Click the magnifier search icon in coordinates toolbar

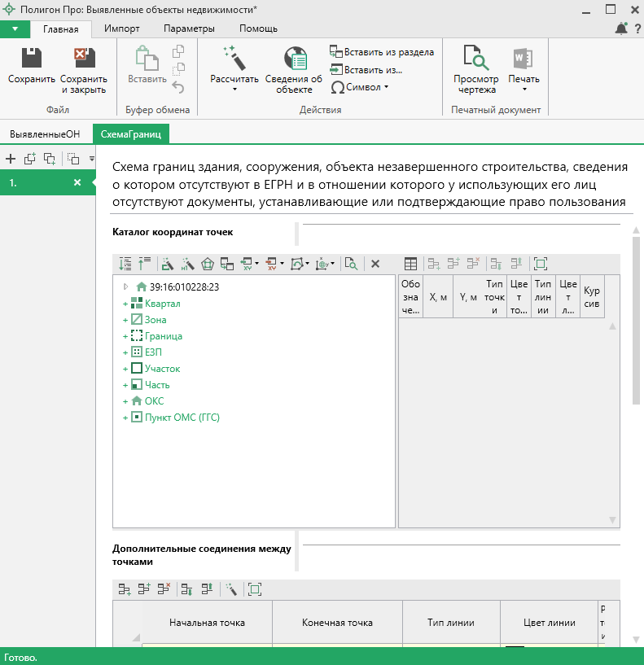click(351, 264)
